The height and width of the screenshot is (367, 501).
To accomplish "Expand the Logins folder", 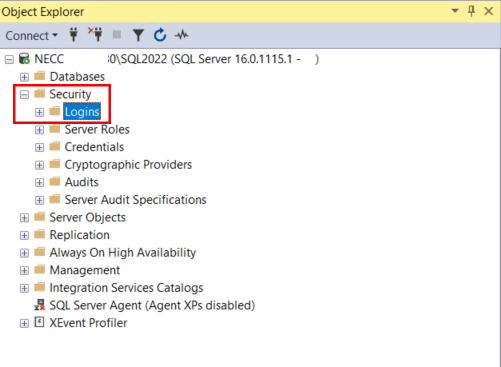I will coord(39,112).
